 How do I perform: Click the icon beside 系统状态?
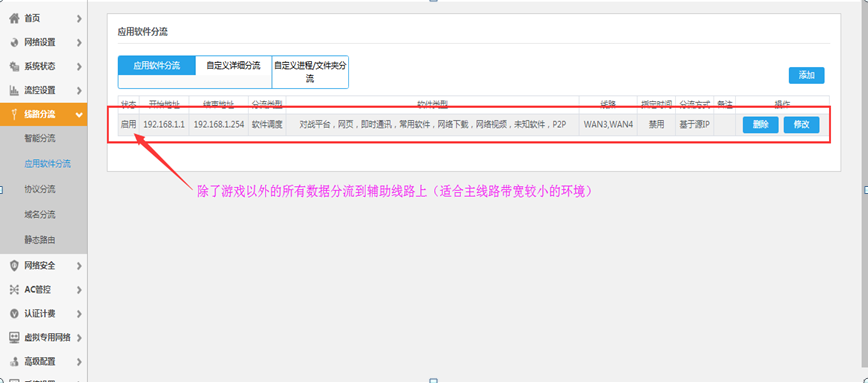point(14,66)
